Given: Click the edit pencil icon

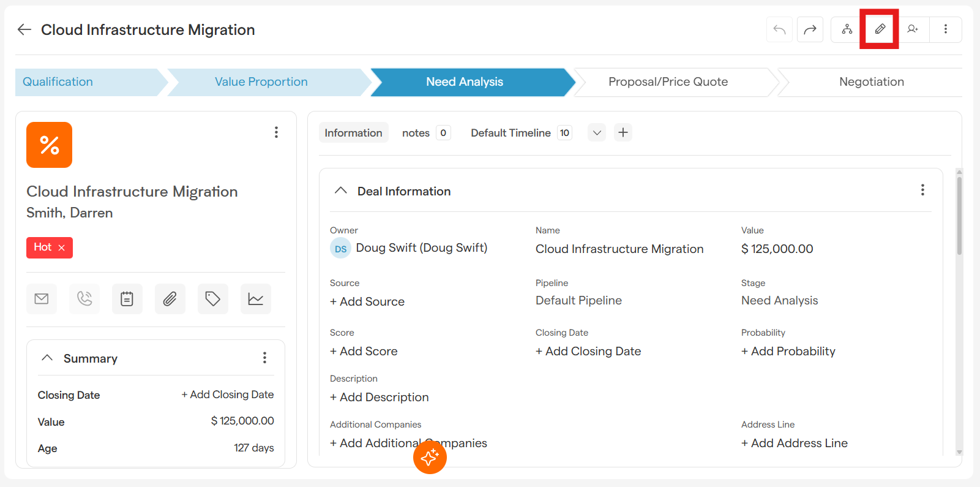Looking at the screenshot, I should click(x=880, y=29).
